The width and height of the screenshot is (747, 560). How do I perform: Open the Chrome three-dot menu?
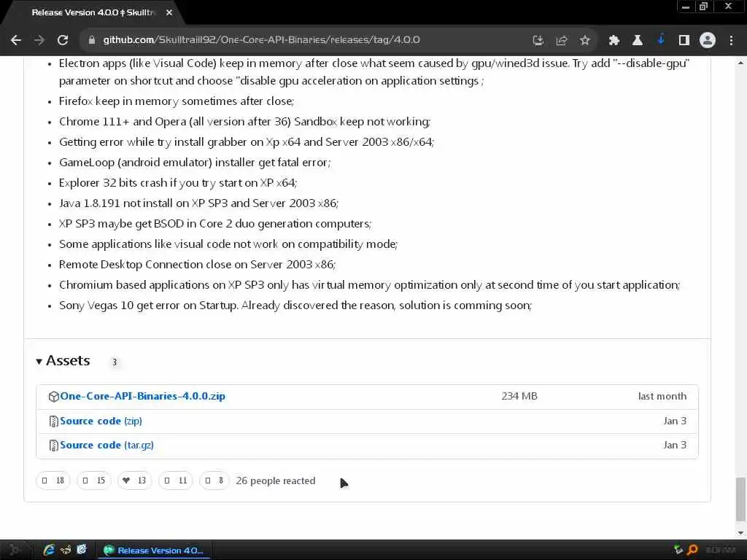[731, 41]
